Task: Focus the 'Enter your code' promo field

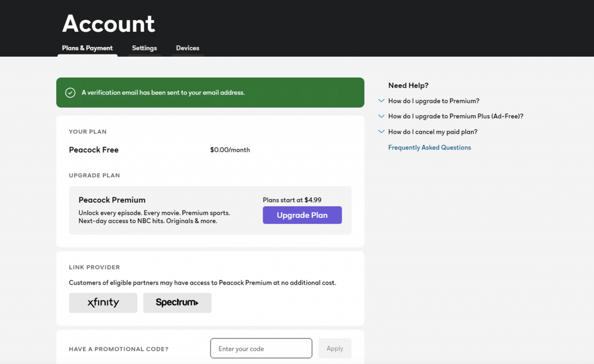Action: coord(261,348)
